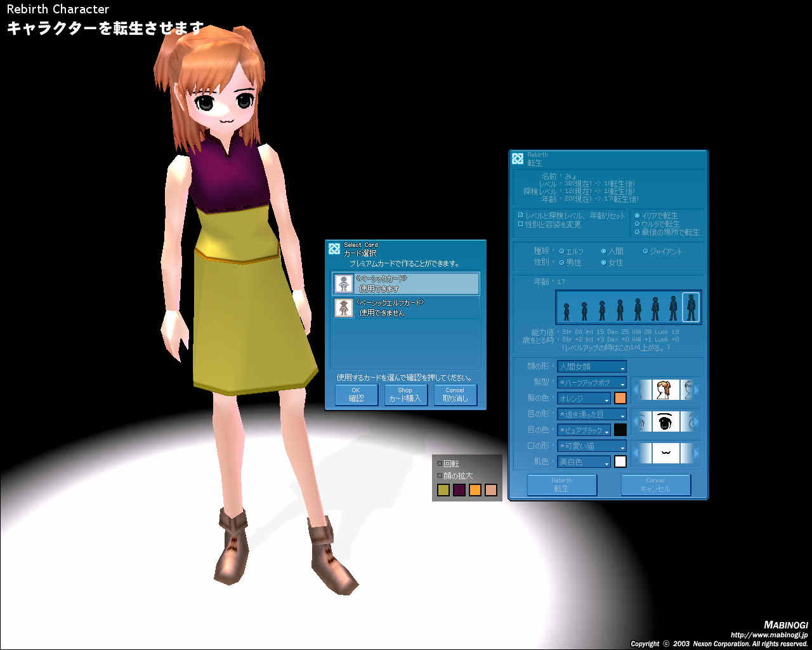Select the ベーシックカード card icon

[344, 284]
